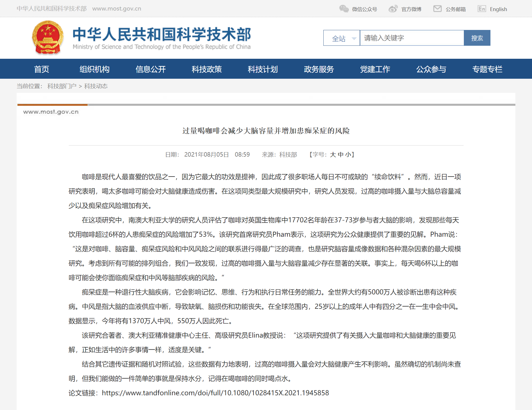Viewport: 532px width, 410px height.
Task: Open the 政务服务 menu item
Action: click(x=319, y=69)
